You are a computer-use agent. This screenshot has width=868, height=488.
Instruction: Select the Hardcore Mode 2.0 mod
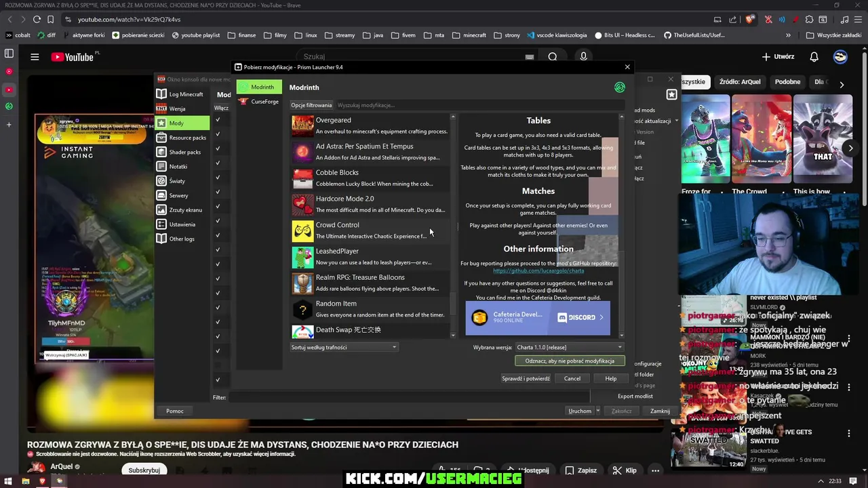[x=370, y=204]
